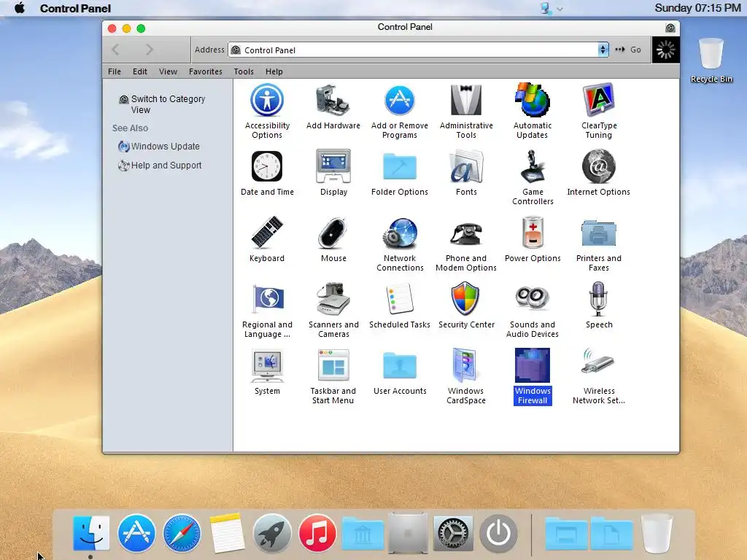Open the library folder in dock

point(363,534)
